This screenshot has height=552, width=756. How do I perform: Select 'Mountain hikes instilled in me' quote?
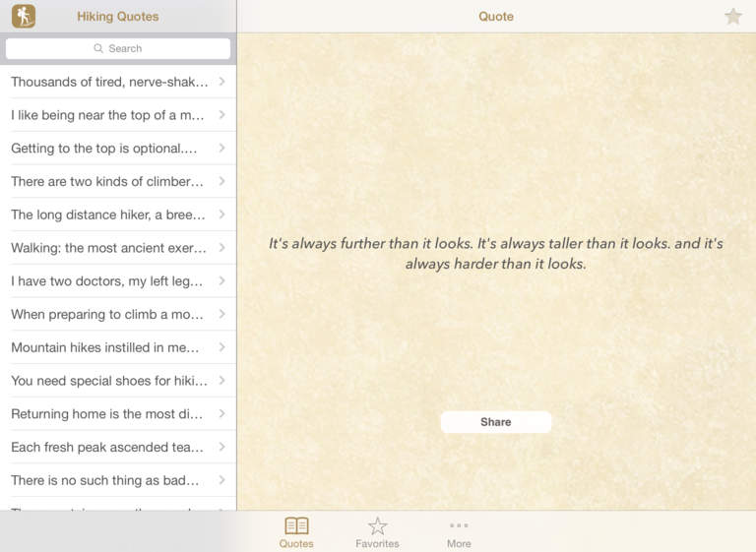point(108,347)
